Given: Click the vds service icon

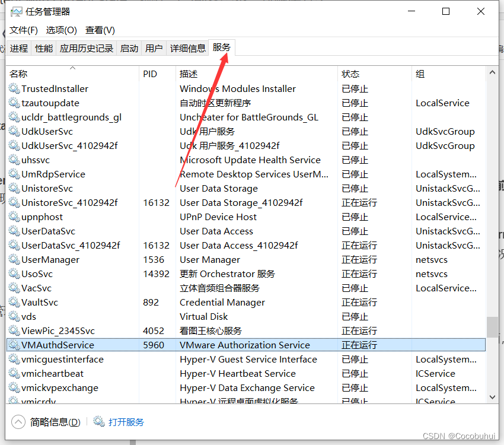Looking at the screenshot, I should [13, 316].
